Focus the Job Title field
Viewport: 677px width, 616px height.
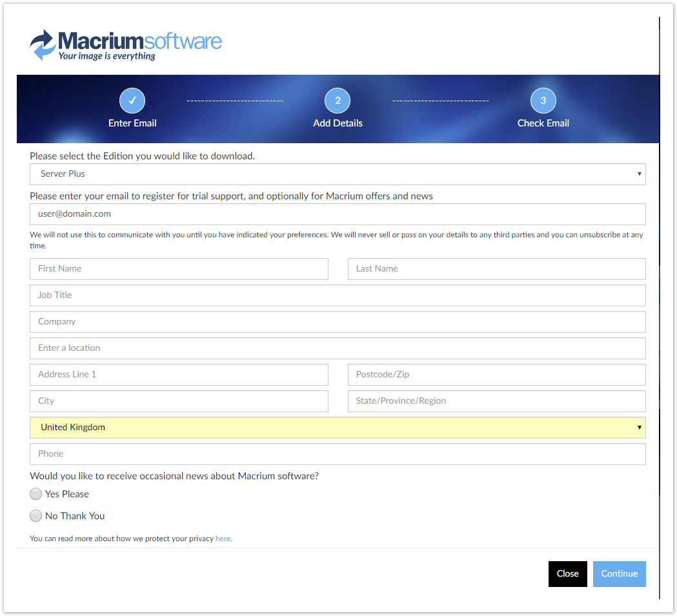coord(338,295)
